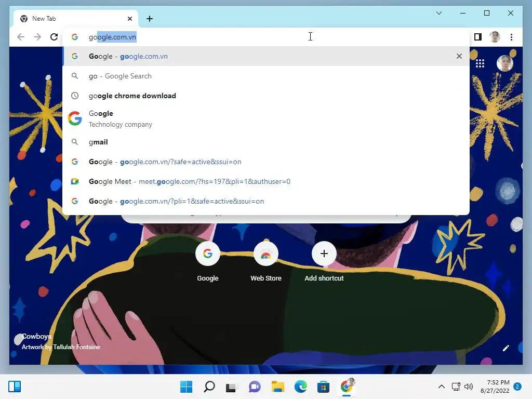Show hidden tray icons chevron
The height and width of the screenshot is (399, 532).
click(x=442, y=387)
